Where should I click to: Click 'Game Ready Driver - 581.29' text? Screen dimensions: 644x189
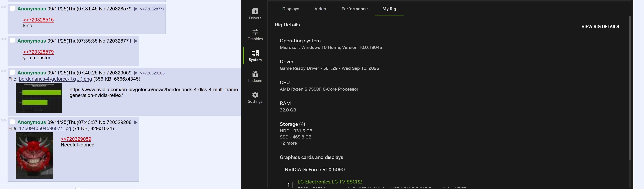pyautogui.click(x=308, y=68)
